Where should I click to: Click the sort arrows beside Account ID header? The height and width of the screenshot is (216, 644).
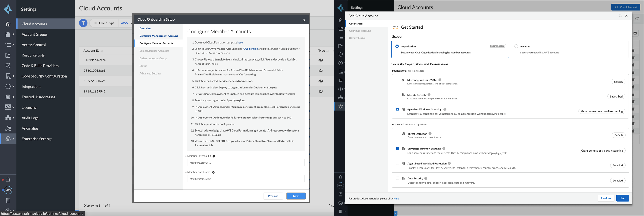(x=102, y=51)
